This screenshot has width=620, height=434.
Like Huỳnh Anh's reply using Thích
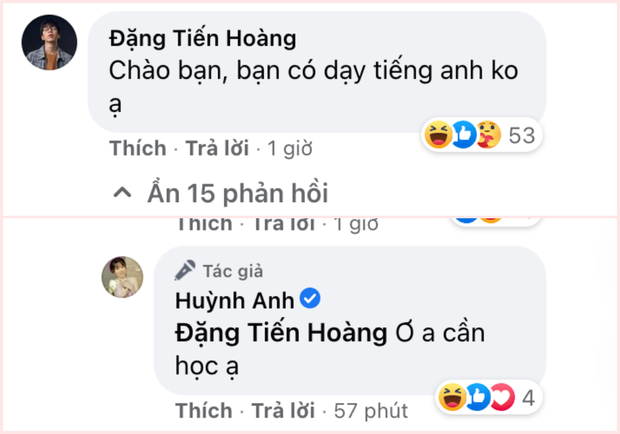(x=204, y=411)
